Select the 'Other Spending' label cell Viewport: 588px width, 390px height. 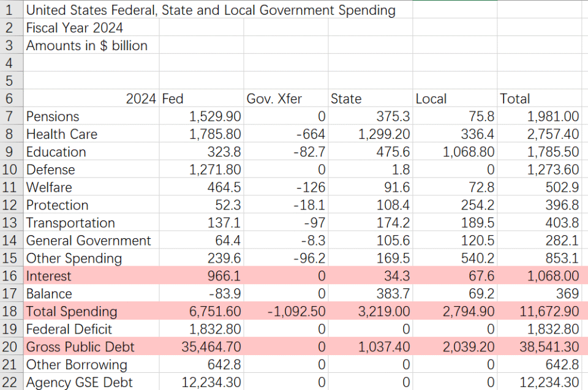tap(91, 258)
